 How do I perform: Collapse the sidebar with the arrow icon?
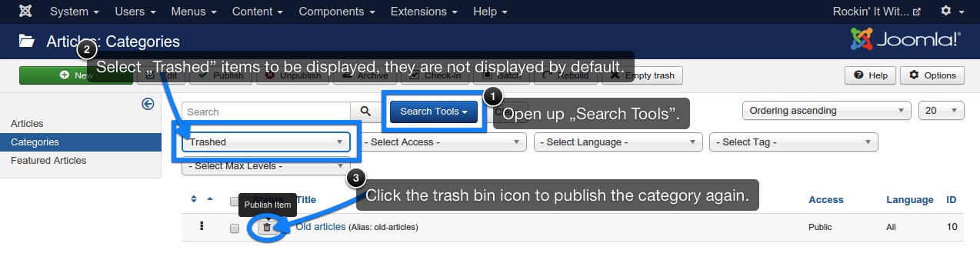[148, 104]
